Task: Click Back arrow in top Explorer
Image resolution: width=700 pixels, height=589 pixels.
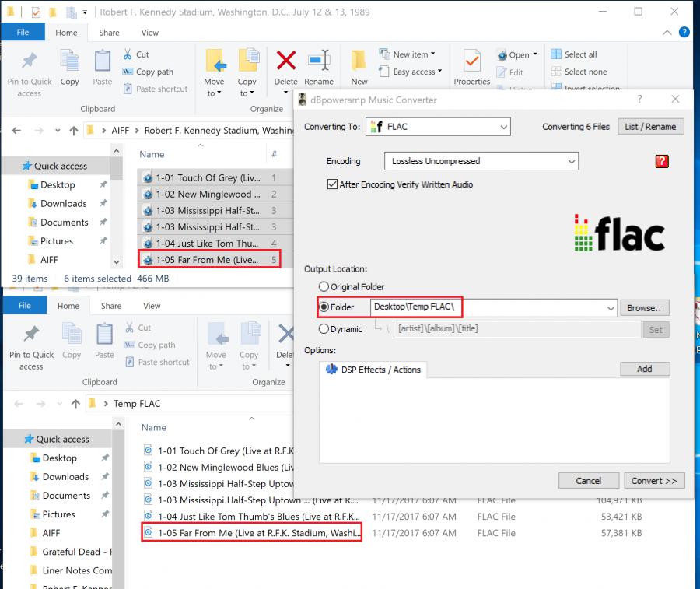Action: (16, 131)
